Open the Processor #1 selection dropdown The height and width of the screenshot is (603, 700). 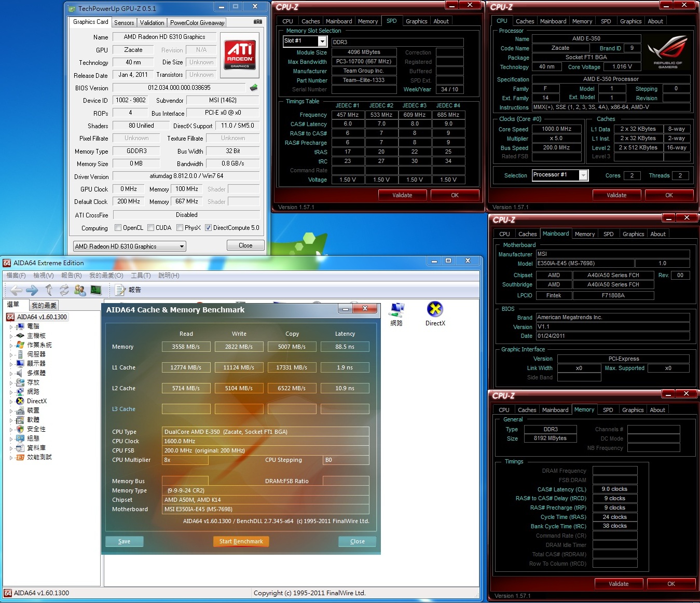tap(583, 175)
